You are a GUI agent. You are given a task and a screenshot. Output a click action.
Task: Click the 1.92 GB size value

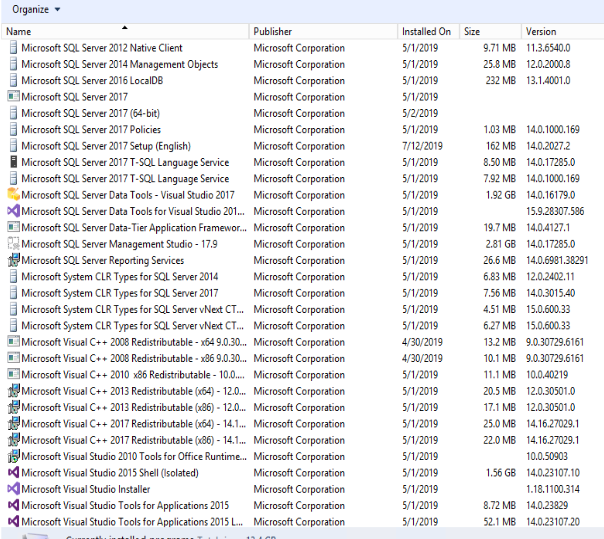[x=501, y=195]
